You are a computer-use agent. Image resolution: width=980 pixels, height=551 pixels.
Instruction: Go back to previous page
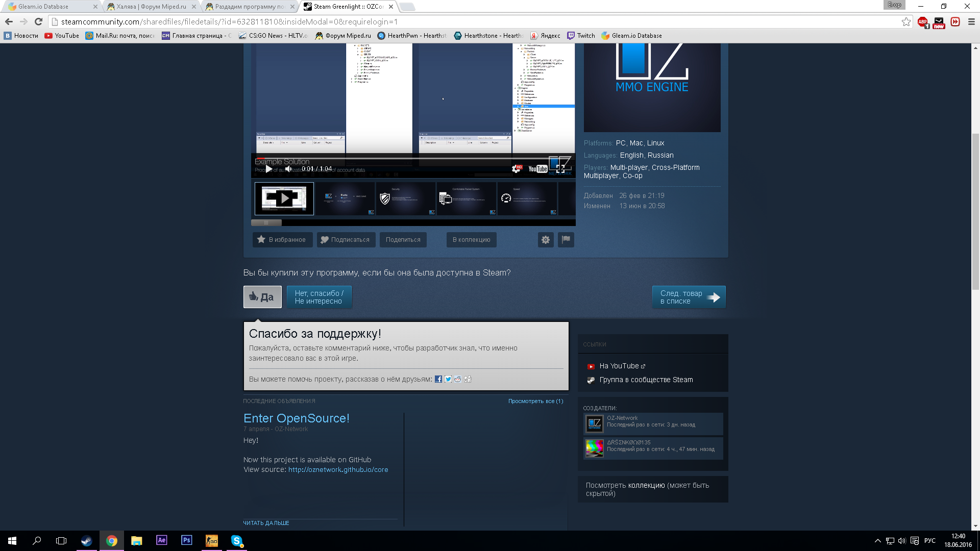click(9, 21)
